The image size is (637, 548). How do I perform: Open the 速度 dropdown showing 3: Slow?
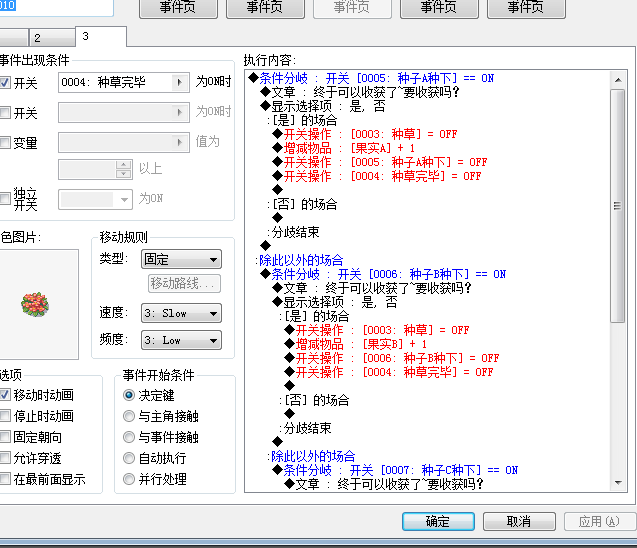181,313
